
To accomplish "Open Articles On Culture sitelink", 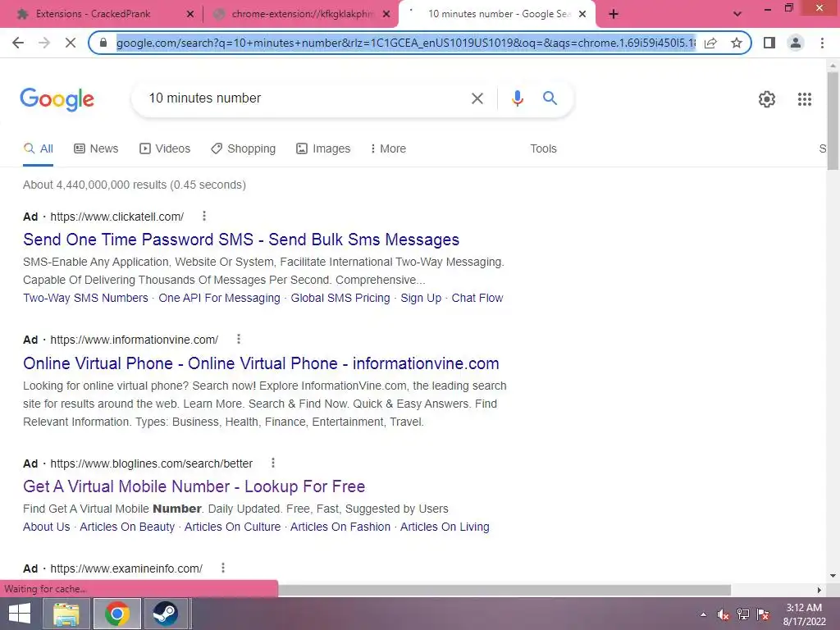I will coord(232,527).
